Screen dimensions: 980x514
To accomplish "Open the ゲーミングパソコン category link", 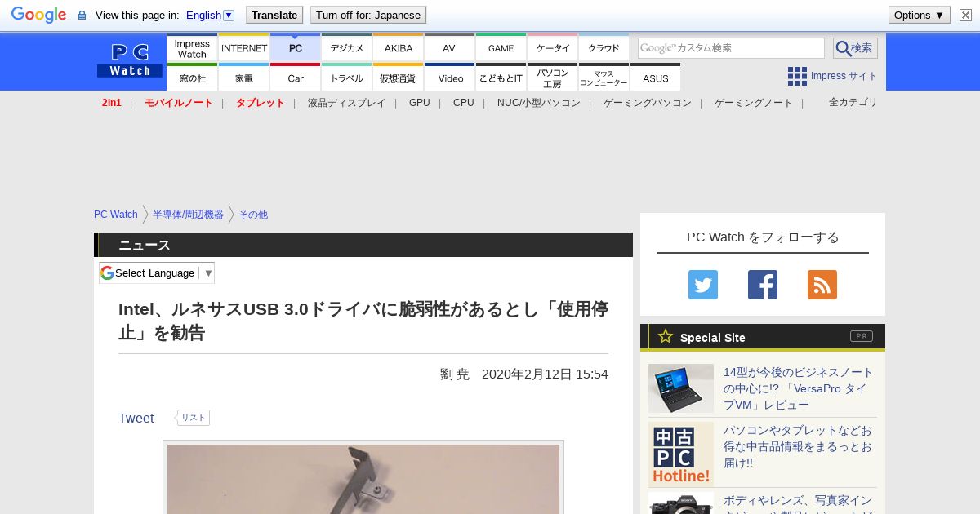I will pos(647,103).
